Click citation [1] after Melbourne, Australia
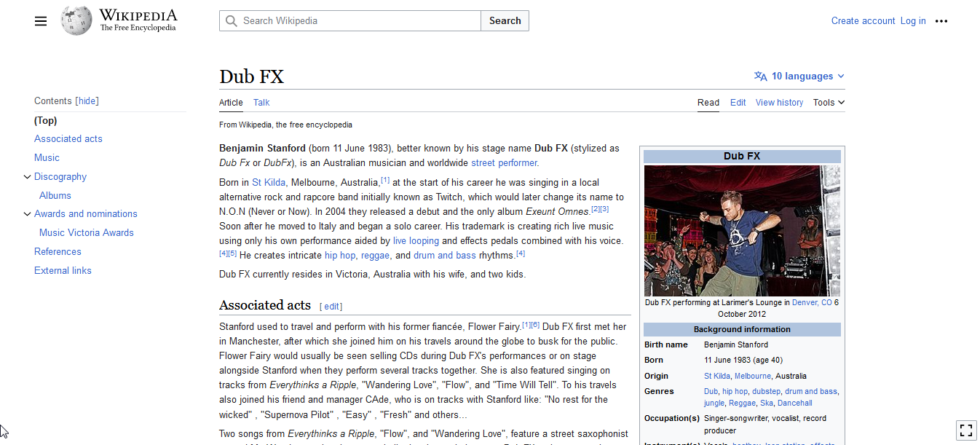980x445 pixels. pyautogui.click(x=385, y=180)
